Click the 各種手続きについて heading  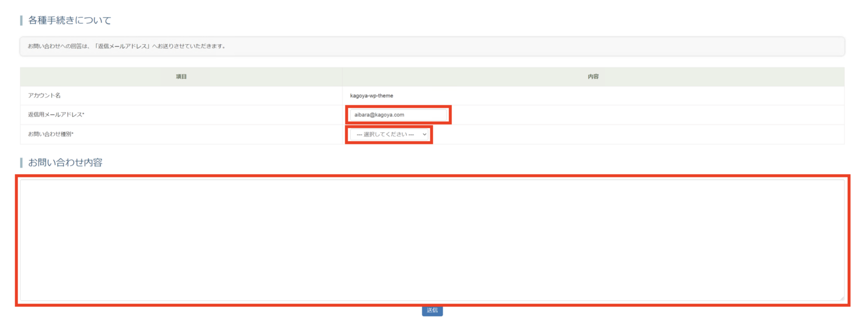tap(70, 20)
